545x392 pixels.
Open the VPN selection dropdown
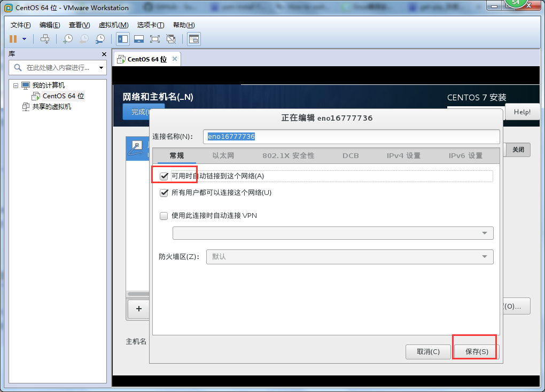(x=333, y=233)
